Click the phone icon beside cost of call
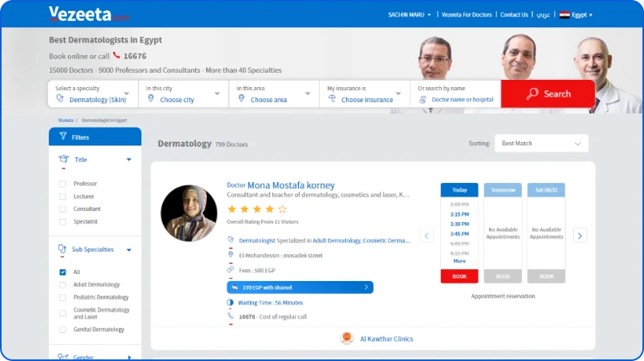The image size is (644, 361). [230, 315]
